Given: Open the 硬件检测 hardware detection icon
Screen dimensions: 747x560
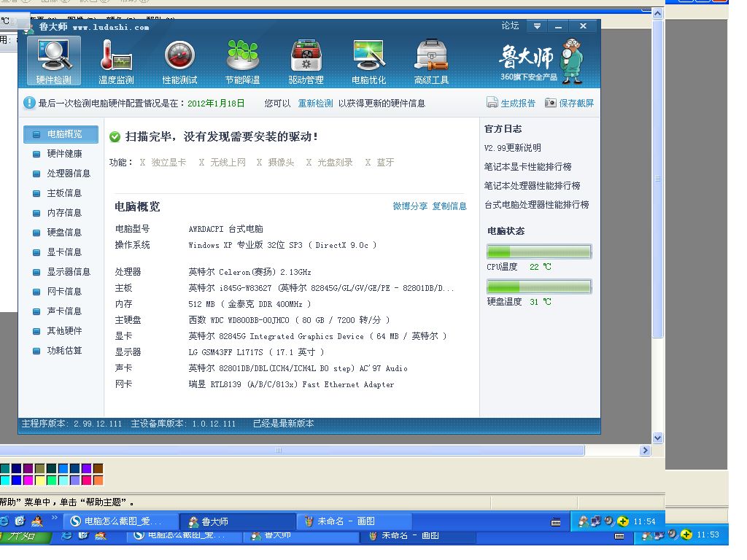Looking at the screenshot, I should coord(54,61).
